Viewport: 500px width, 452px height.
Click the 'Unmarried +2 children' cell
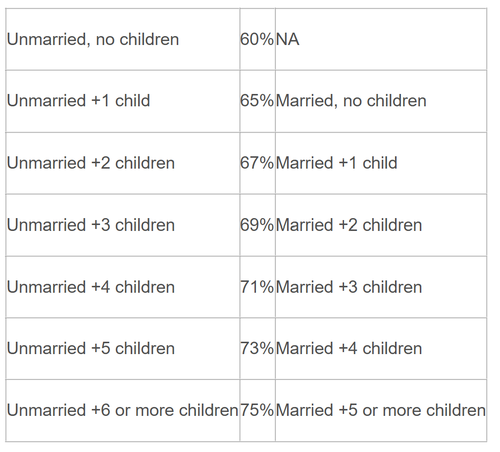coord(123,163)
